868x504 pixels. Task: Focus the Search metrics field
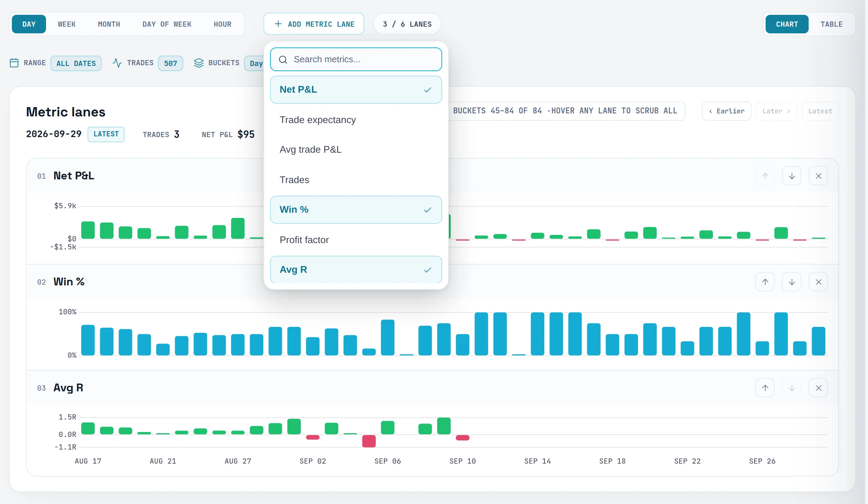356,59
